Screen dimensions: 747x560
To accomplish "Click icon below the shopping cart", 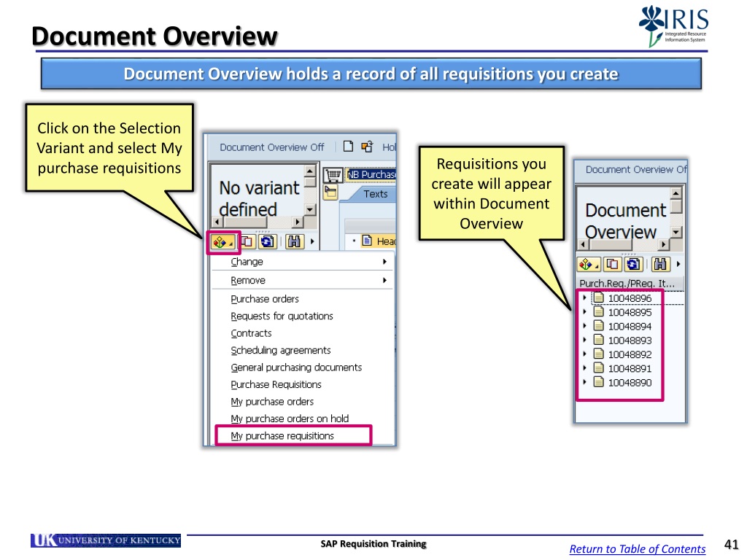I will coord(330,192).
